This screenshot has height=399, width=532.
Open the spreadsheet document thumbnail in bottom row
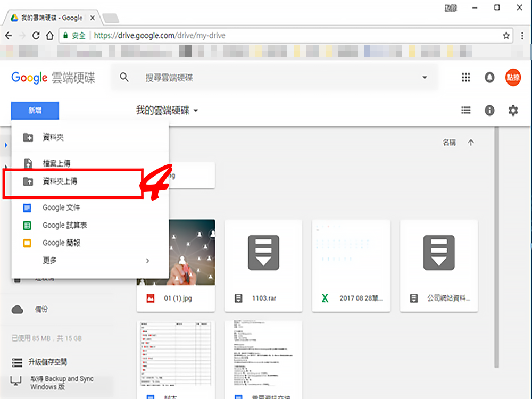click(x=176, y=354)
